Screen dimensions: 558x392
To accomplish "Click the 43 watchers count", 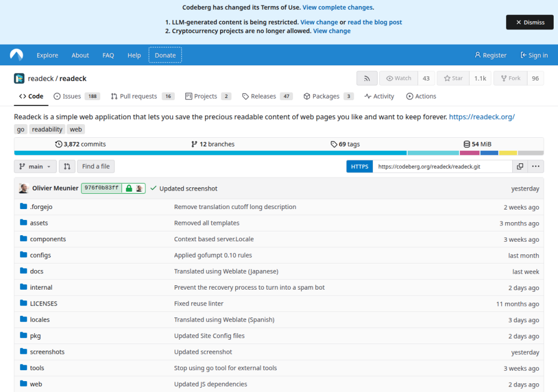I will pos(426,78).
